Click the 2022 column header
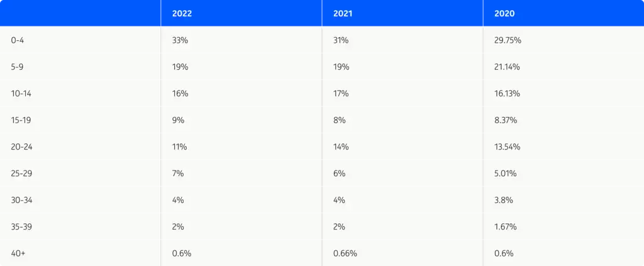The width and height of the screenshot is (644, 266). coord(182,14)
